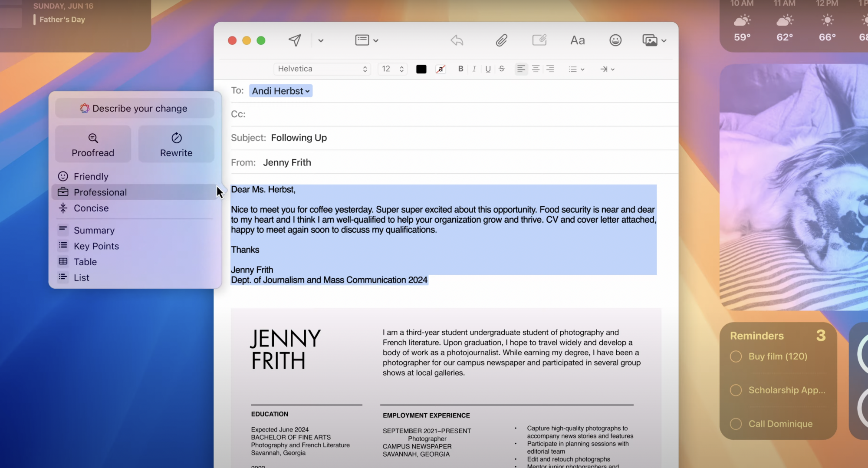Click the Father's Day calendar event
Image resolution: width=868 pixels, height=468 pixels.
coord(62,19)
